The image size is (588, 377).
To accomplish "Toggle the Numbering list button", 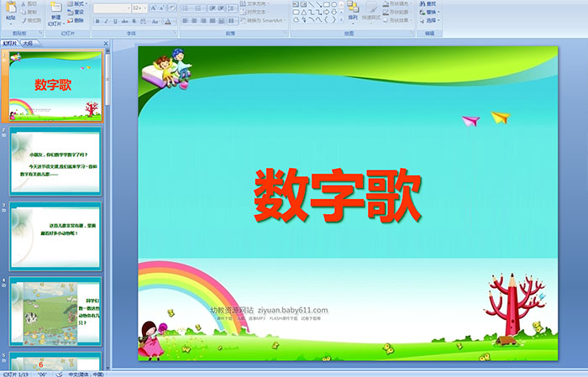I will pyautogui.click(x=199, y=8).
